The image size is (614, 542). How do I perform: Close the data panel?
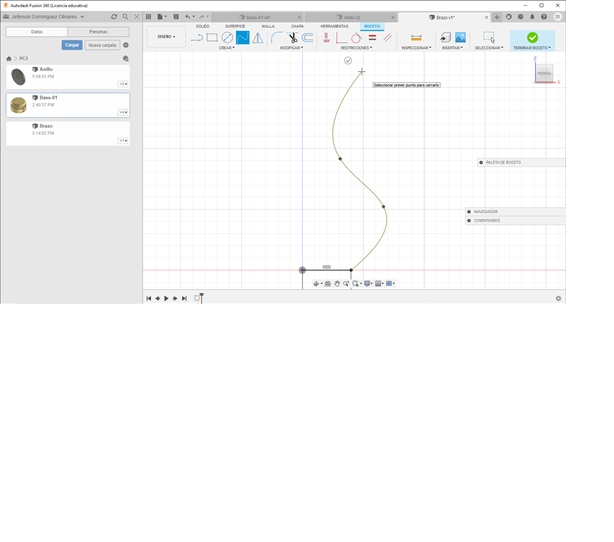[x=137, y=17]
